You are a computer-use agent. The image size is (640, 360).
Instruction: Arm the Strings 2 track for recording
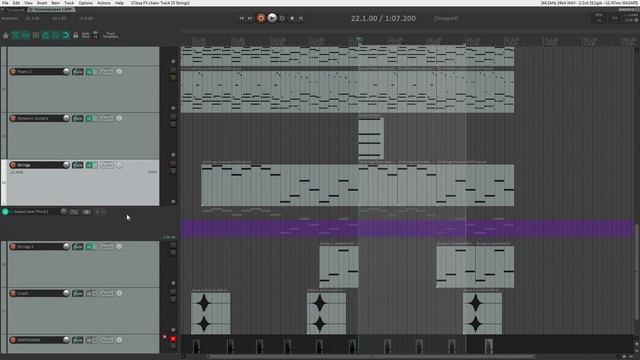pyautogui.click(x=13, y=247)
